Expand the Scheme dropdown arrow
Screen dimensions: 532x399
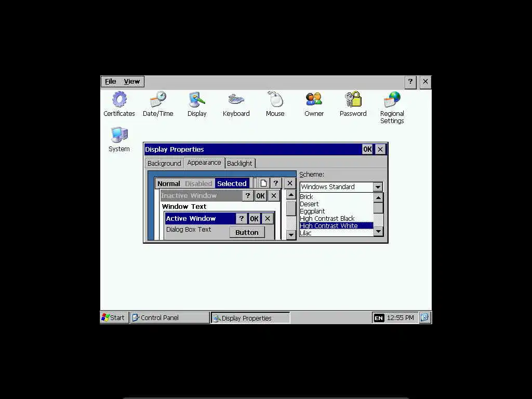coord(378,187)
